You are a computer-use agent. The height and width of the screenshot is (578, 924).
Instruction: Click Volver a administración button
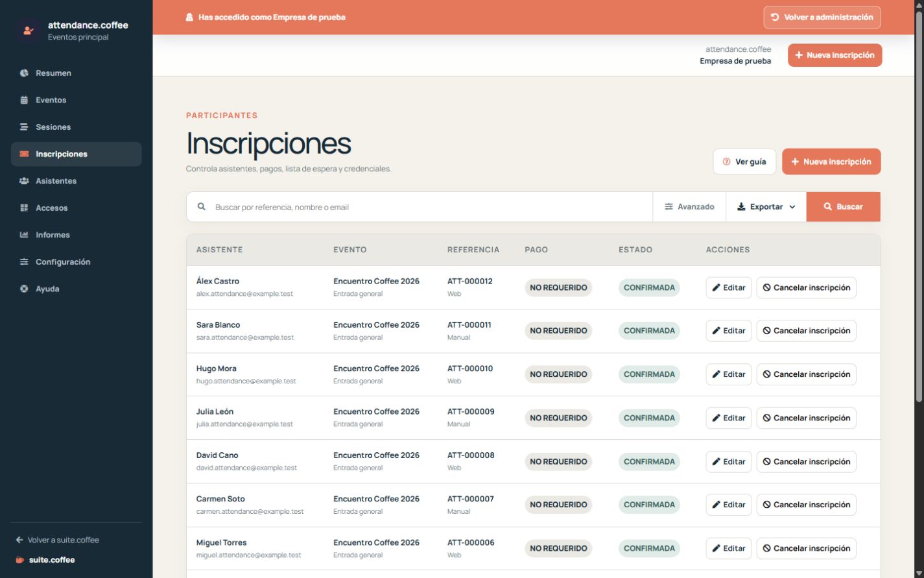(x=822, y=18)
